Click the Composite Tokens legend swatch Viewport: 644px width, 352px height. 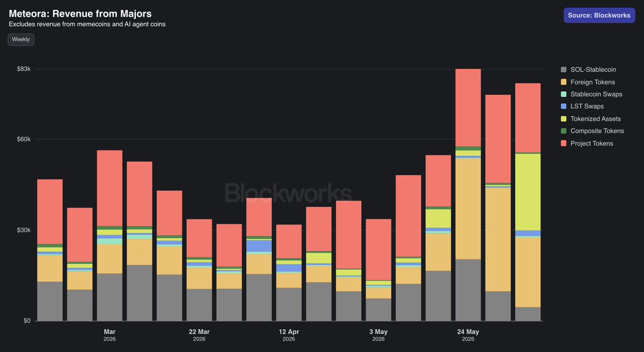[x=563, y=131]
